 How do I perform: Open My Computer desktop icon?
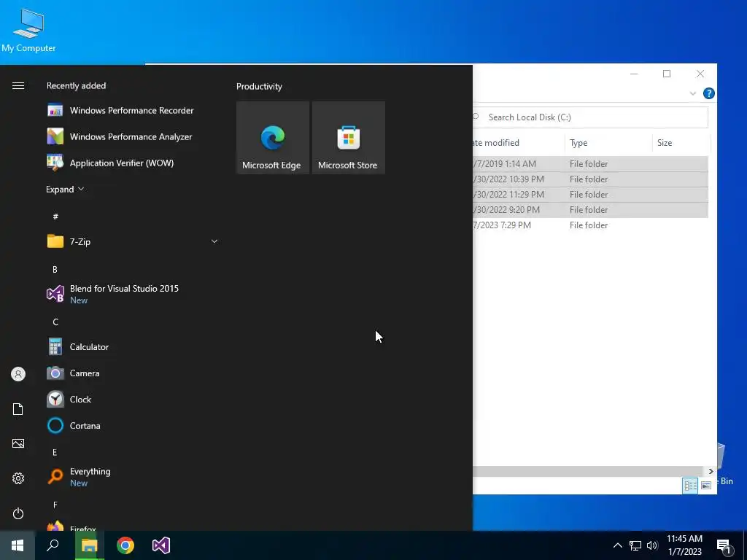coord(28,29)
